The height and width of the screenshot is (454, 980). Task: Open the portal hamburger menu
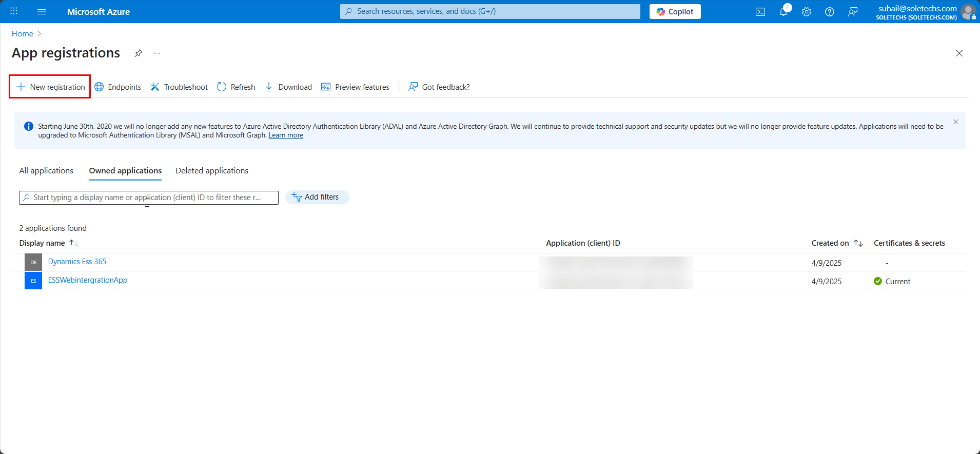[x=42, y=11]
